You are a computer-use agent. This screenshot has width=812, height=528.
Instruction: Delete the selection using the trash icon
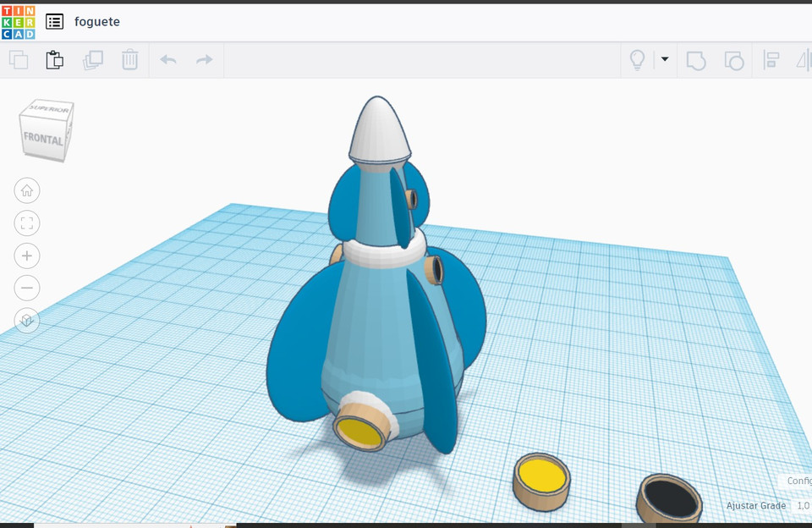tap(129, 60)
